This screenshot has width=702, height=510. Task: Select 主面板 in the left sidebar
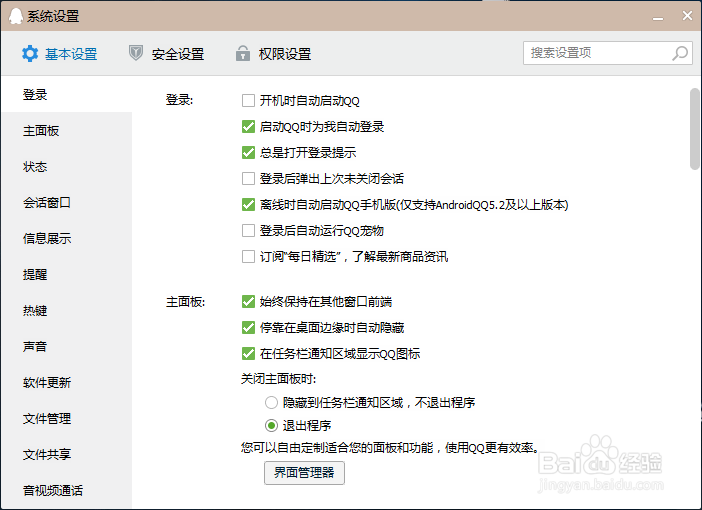67,131
